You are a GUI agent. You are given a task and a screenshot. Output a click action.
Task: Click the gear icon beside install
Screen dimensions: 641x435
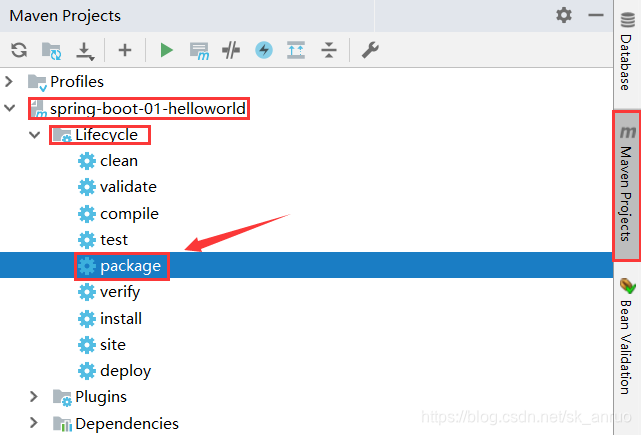[x=87, y=318]
